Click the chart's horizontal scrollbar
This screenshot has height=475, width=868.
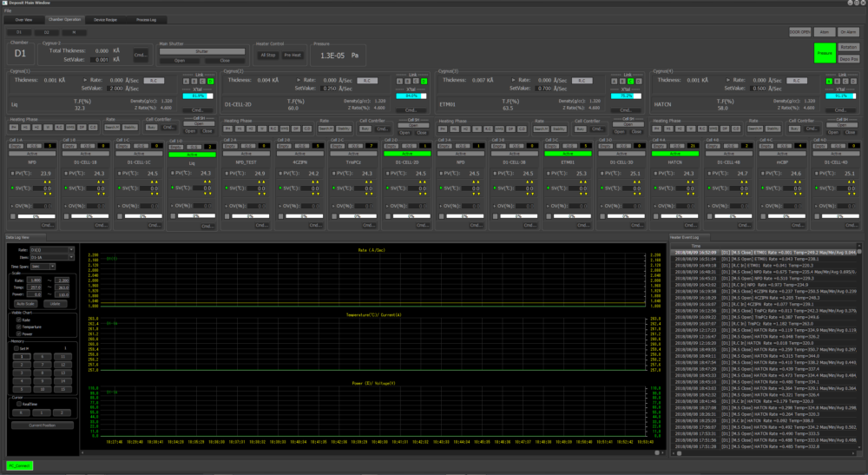(372, 452)
